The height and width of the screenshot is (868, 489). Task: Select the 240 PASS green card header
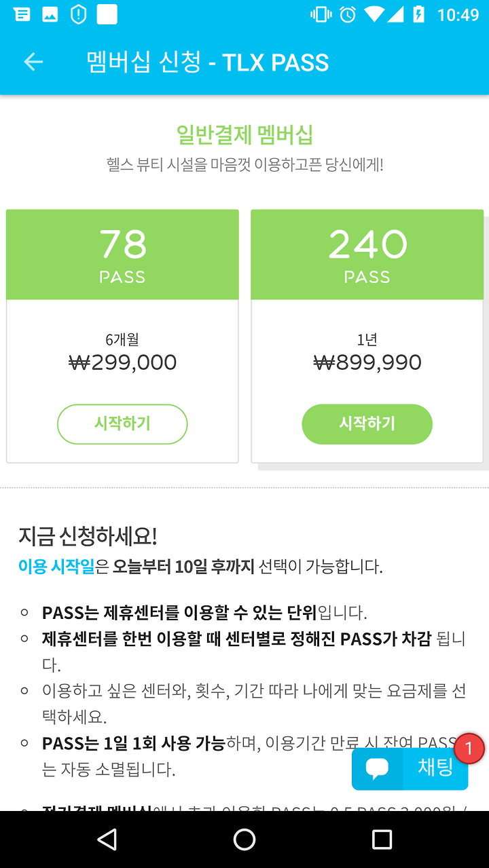(367, 254)
